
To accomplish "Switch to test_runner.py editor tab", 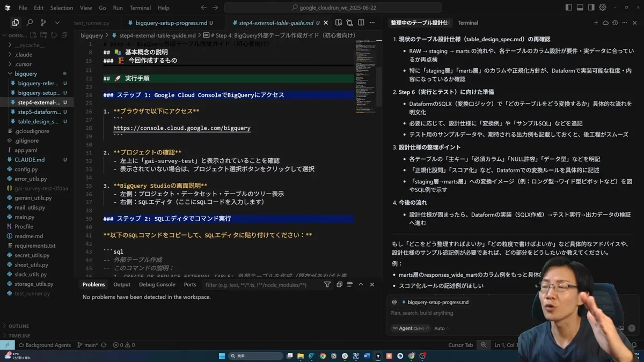I will click(x=92, y=23).
